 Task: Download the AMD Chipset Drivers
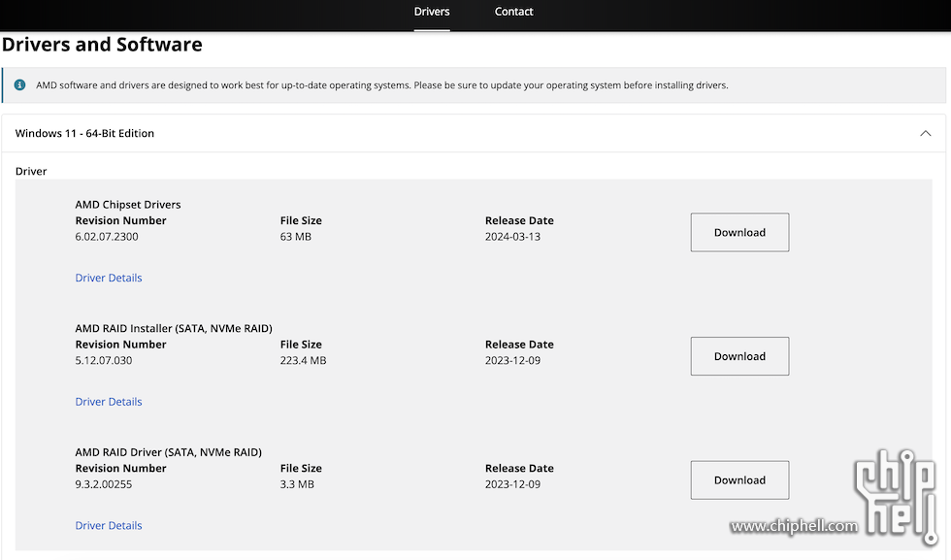tap(739, 232)
